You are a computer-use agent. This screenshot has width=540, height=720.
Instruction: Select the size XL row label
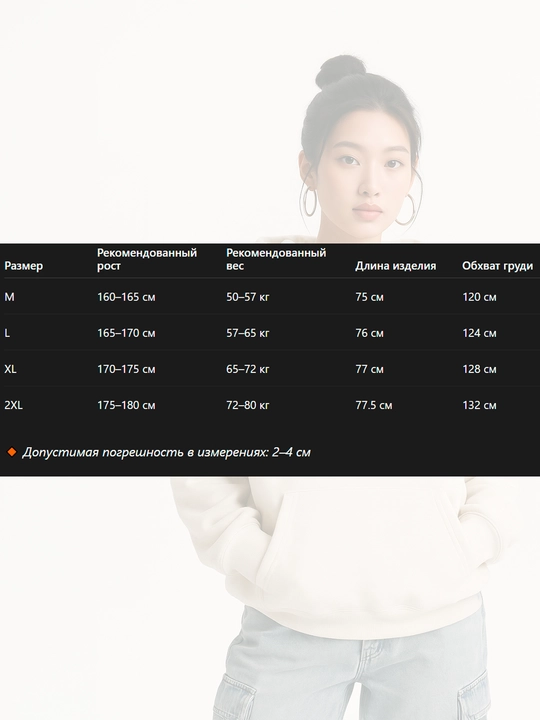click(x=10, y=369)
